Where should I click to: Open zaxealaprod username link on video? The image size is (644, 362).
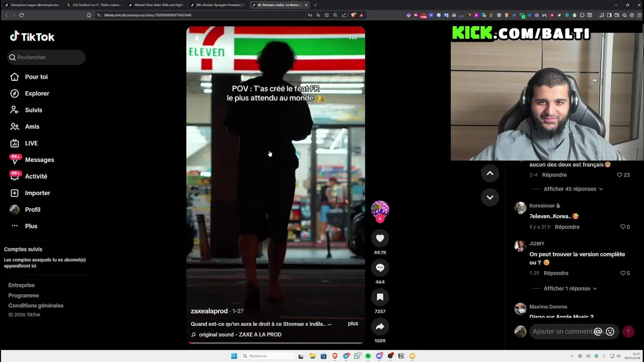pos(209,311)
